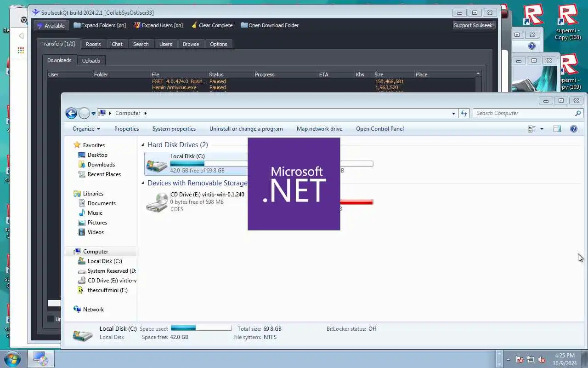Click the Refresh button next to address bar
The height and width of the screenshot is (368, 588).
tap(464, 113)
